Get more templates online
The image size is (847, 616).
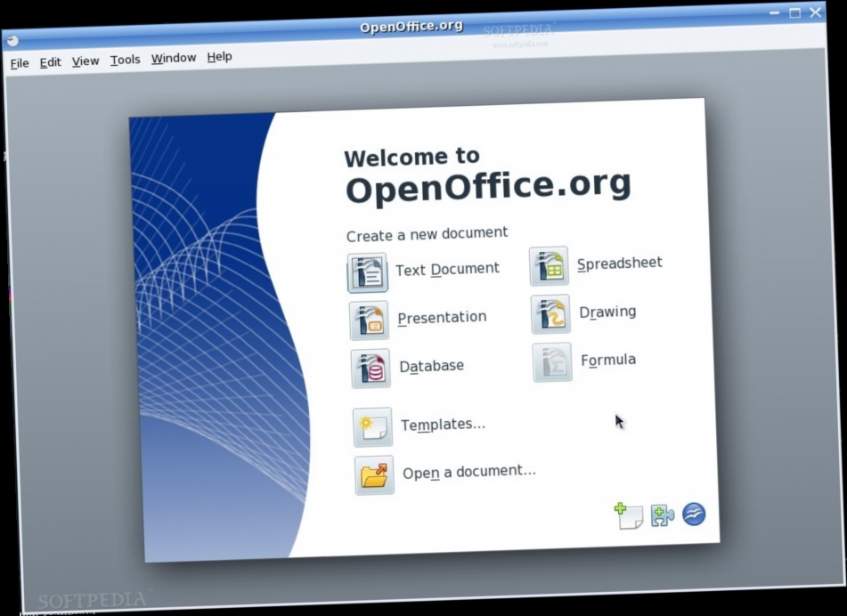point(631,514)
